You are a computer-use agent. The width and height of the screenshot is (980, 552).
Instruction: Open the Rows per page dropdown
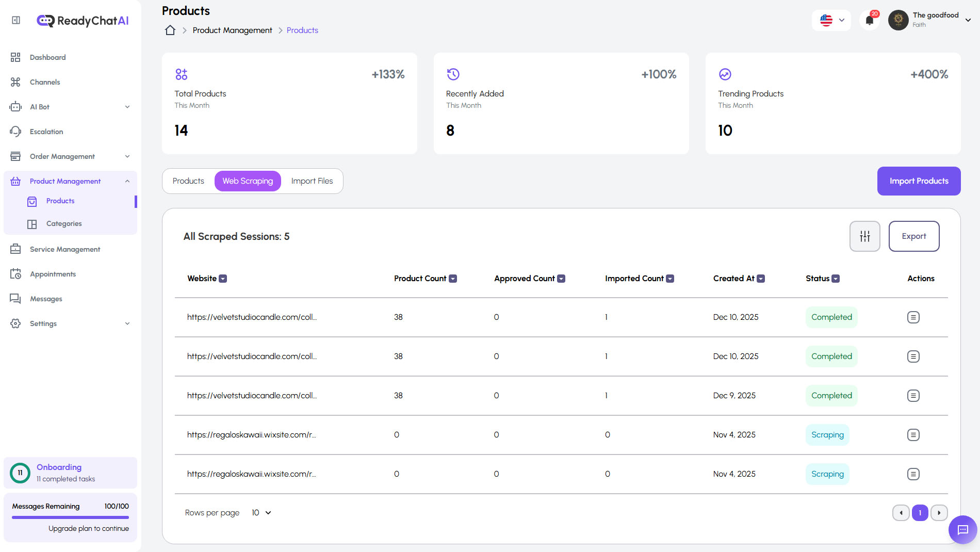coord(260,512)
